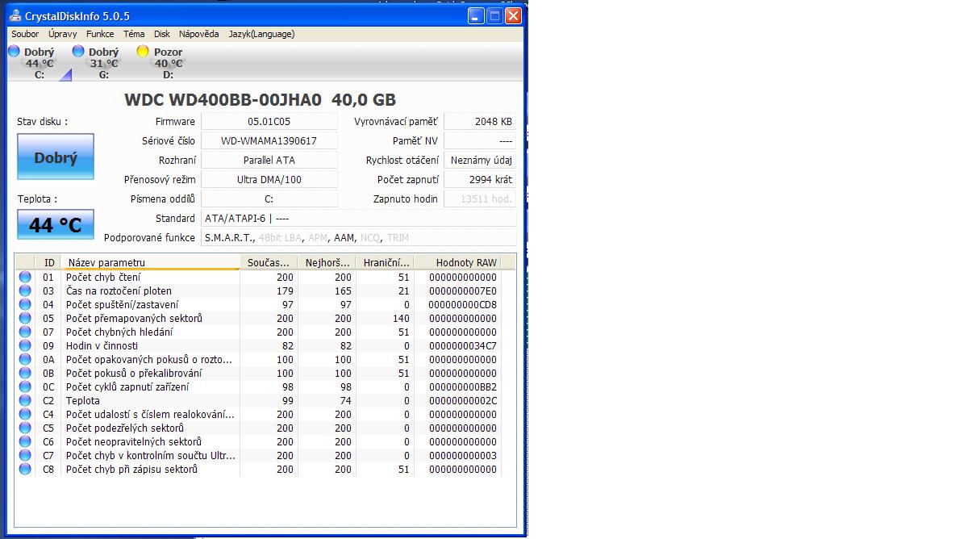Sort by Název parametru column header
980x539 pixels.
tap(150, 262)
